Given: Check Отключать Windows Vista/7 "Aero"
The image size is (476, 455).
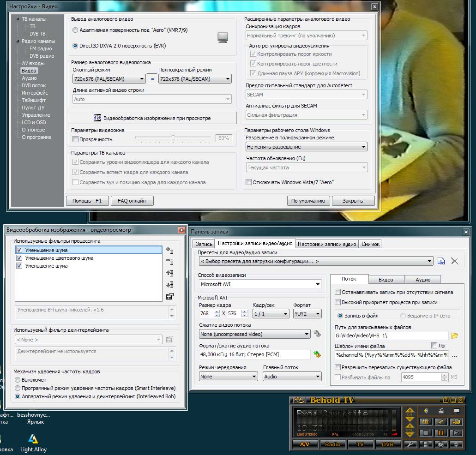Looking at the screenshot, I should pyautogui.click(x=249, y=182).
